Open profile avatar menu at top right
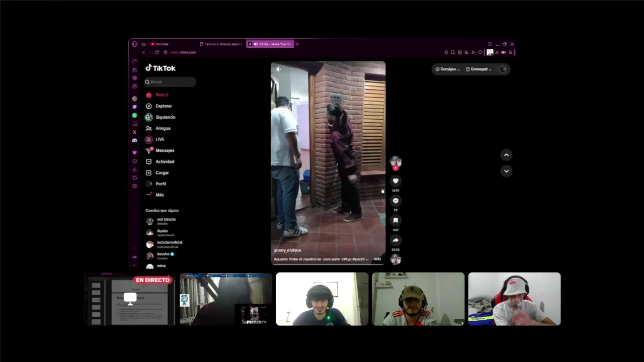 pyautogui.click(x=502, y=69)
